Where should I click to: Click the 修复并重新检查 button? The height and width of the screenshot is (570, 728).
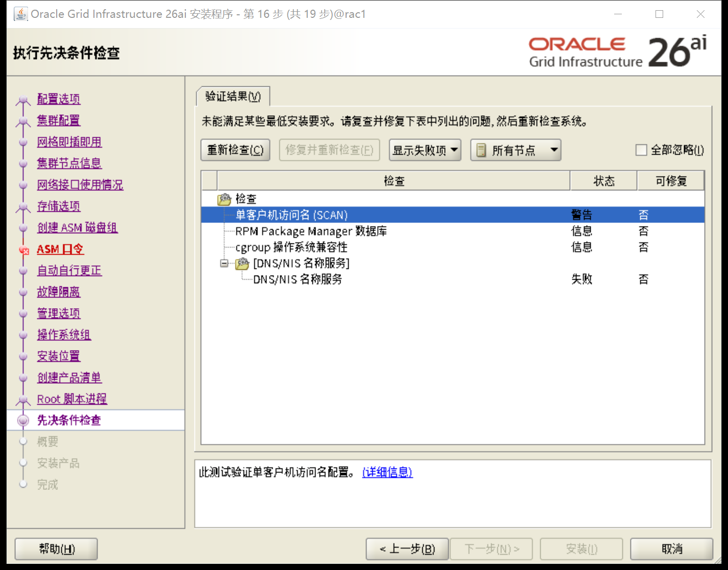[x=329, y=150]
